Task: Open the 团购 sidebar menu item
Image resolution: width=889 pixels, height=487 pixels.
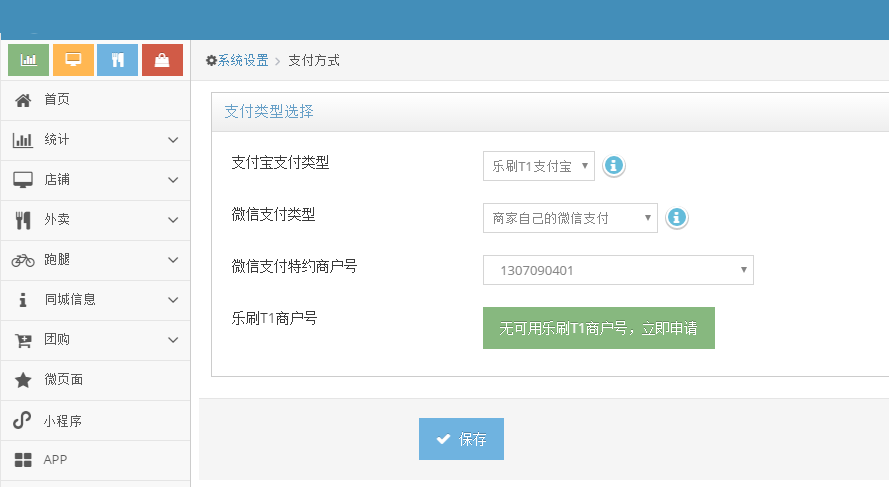Action: (95, 340)
